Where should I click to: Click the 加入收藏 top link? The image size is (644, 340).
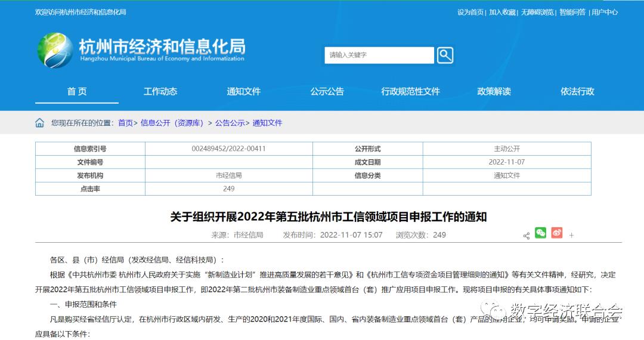502,12
